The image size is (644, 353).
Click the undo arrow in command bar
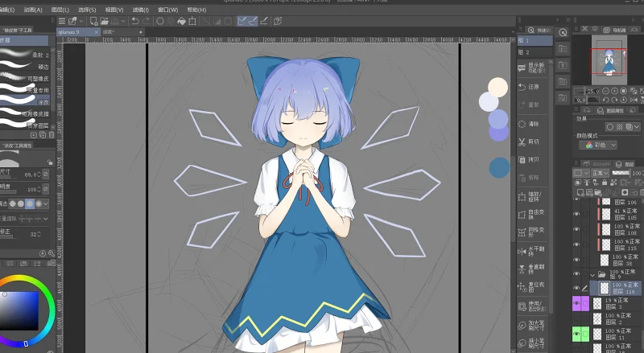coord(134,22)
